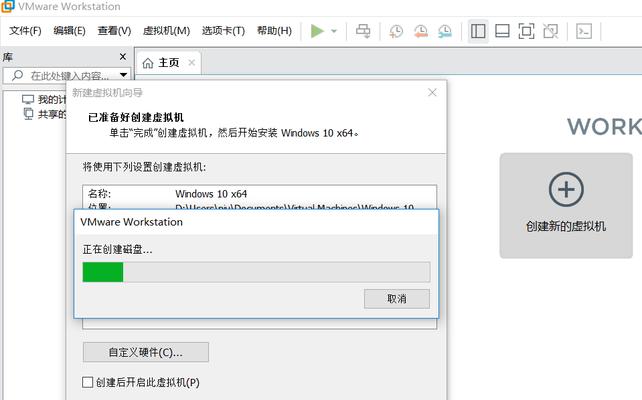Expand the library search dropdown arrow
Image resolution: width=642 pixels, height=400 pixels.
[123, 75]
